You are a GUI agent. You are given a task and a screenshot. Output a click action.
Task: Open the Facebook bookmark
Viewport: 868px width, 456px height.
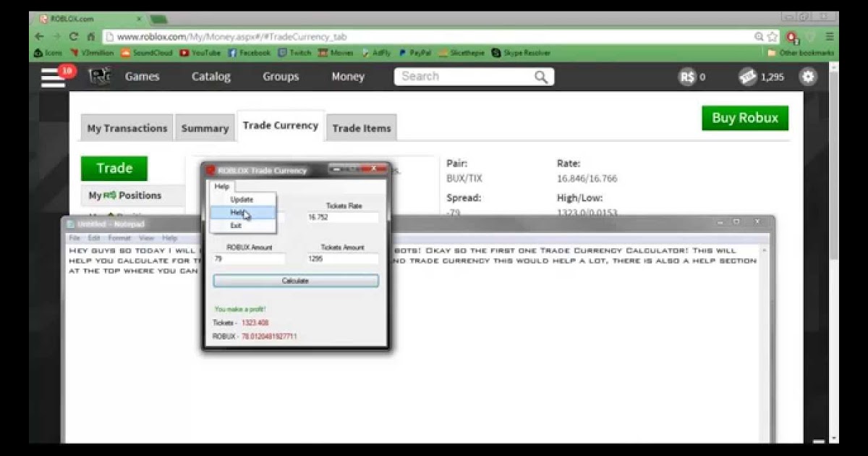point(249,53)
